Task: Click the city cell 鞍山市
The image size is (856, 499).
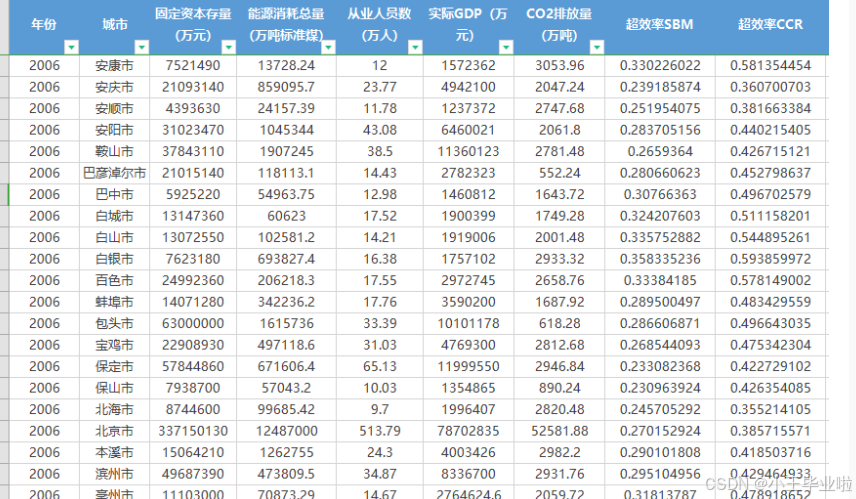Action: coord(115,151)
